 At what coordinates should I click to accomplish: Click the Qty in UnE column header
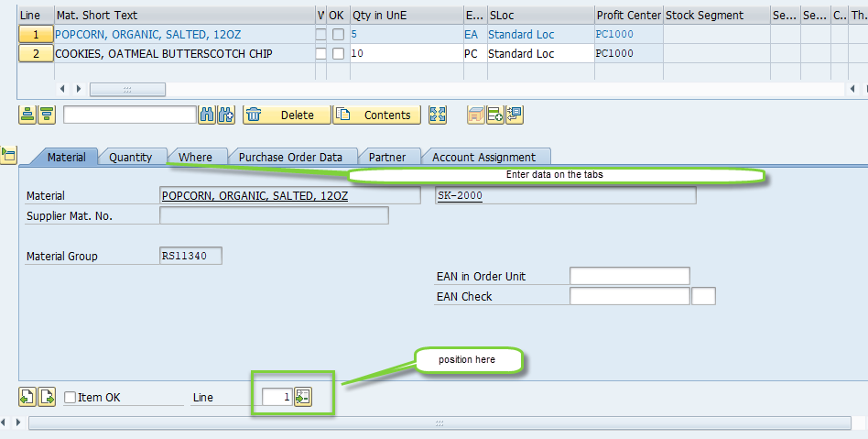pyautogui.click(x=407, y=16)
